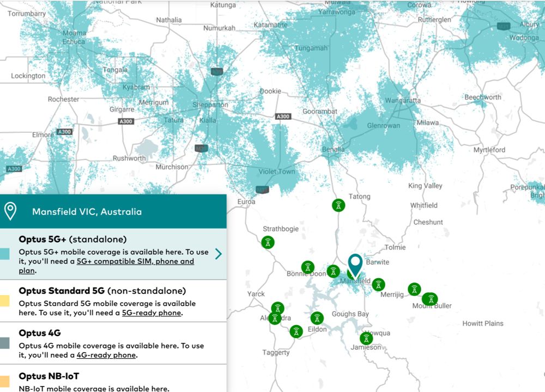Click the Numurkah town label

(219, 28)
